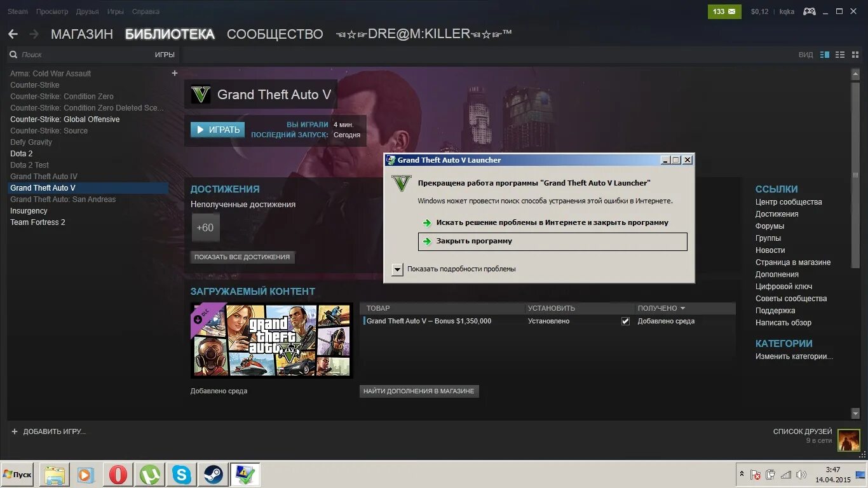Viewport: 868px width, 488px height.
Task: Select Grand Theft Auto IV in list
Action: click(x=44, y=177)
